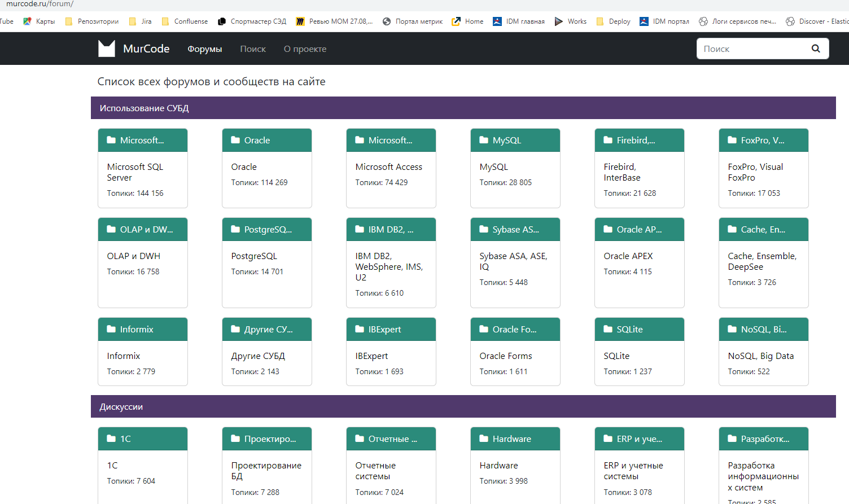Open the Jira bookmark
The image size is (849, 504).
pyautogui.click(x=146, y=21)
